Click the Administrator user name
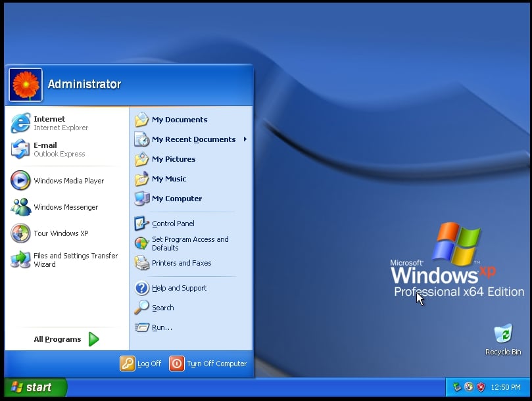532x401 pixels. [x=84, y=84]
